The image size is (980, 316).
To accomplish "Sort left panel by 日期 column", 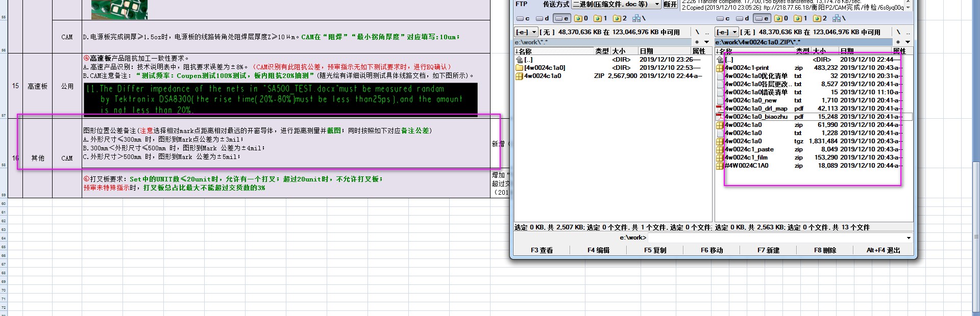I will coord(665,51).
